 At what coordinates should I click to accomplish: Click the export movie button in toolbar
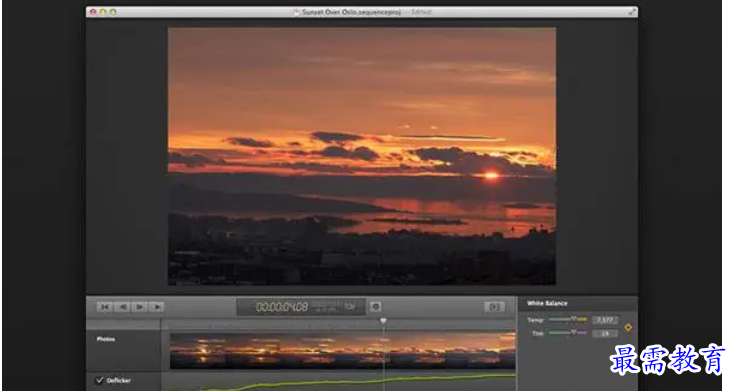(x=494, y=307)
